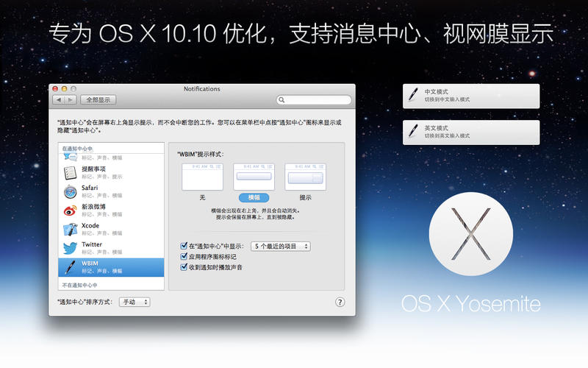Click the 英文模式 notification banner
The height and width of the screenshot is (368, 588).
click(x=471, y=132)
